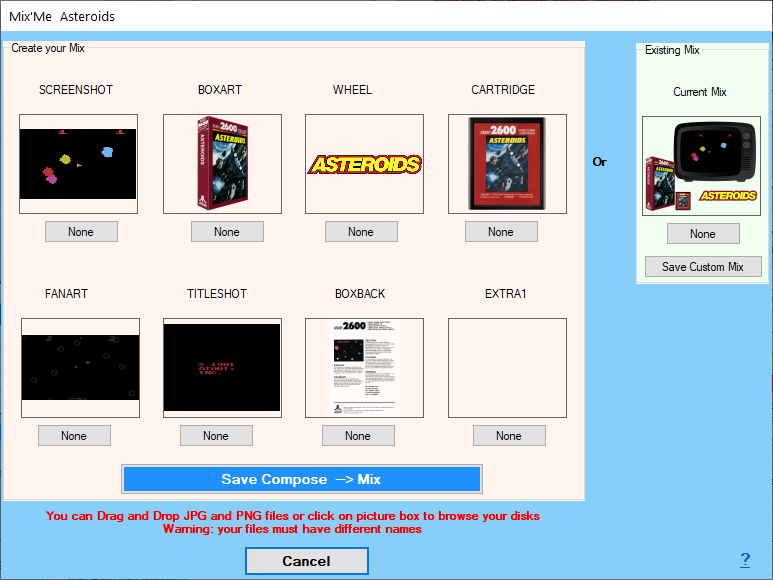Open the BOXART image box
773x580 pixels.
tap(222, 164)
